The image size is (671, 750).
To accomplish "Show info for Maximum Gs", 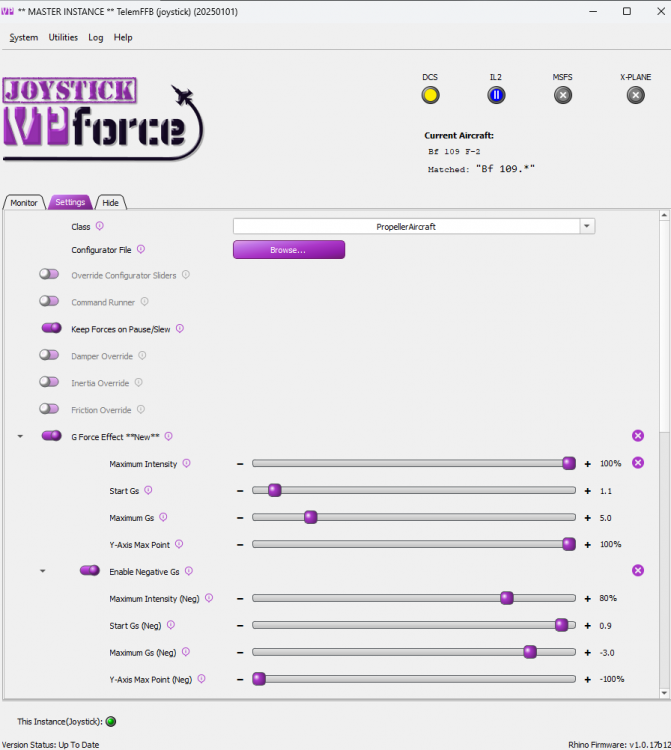I will click(x=163, y=517).
